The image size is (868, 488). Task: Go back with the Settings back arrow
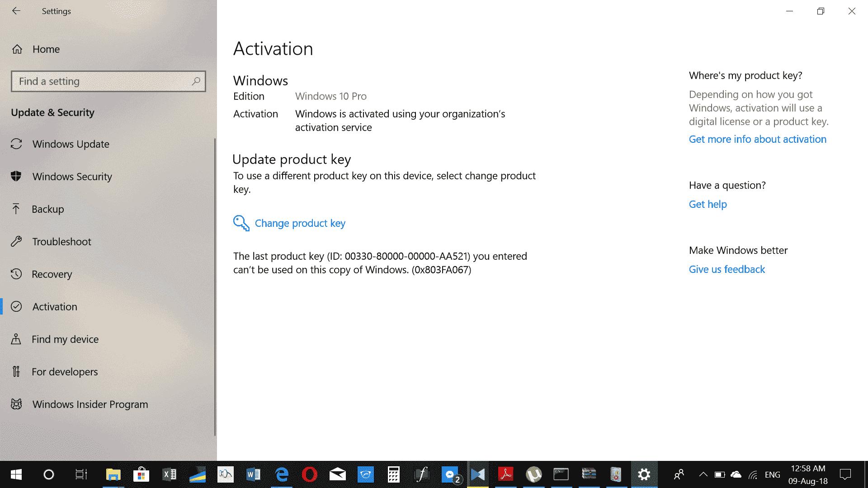point(16,11)
